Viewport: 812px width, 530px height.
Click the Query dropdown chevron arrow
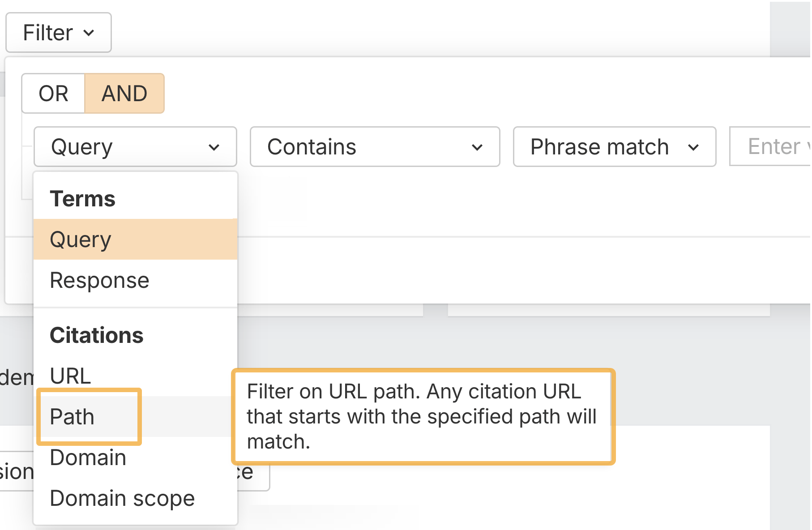(215, 147)
